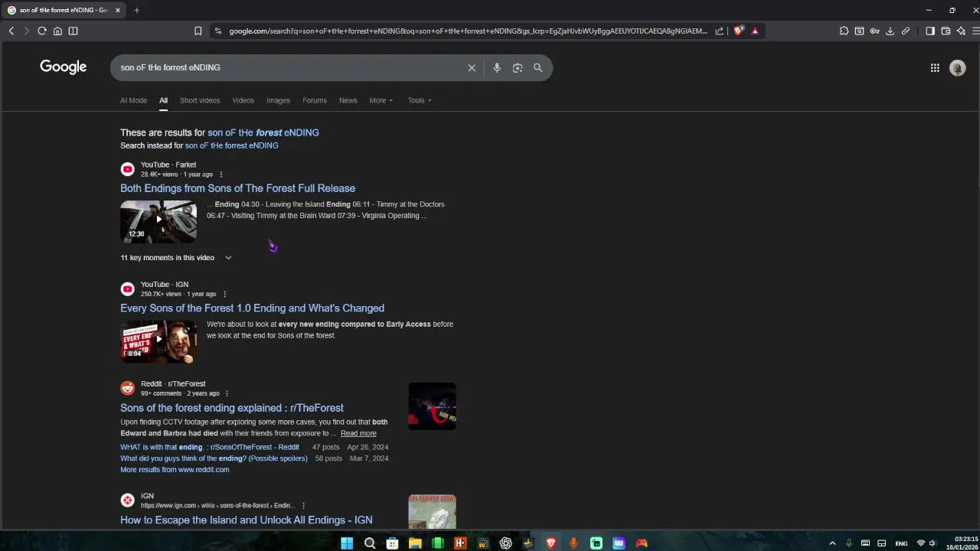Search instead for 'son oF tHe forrest eNDING'
Image resolution: width=980 pixels, height=551 pixels.
click(x=231, y=145)
